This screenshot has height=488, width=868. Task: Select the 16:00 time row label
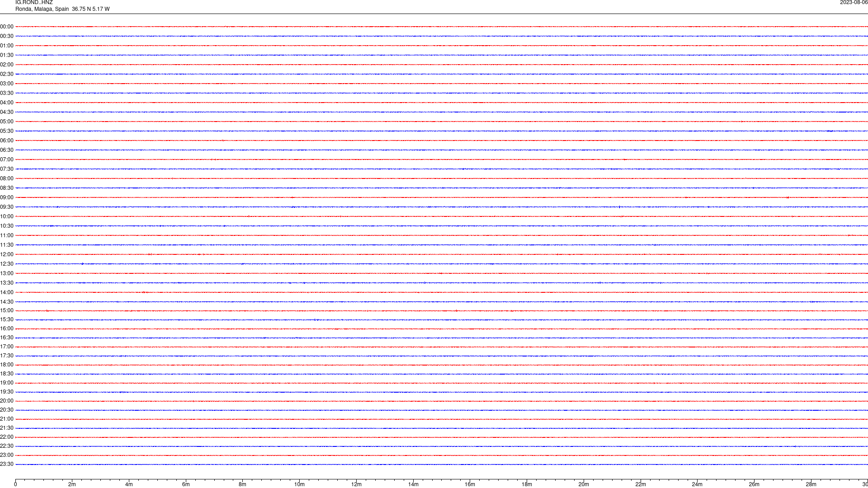[x=7, y=328]
